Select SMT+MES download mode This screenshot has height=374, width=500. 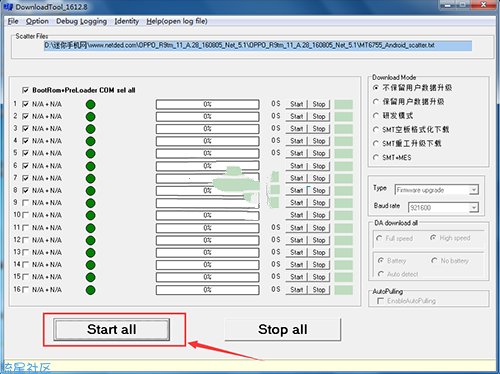[376, 157]
